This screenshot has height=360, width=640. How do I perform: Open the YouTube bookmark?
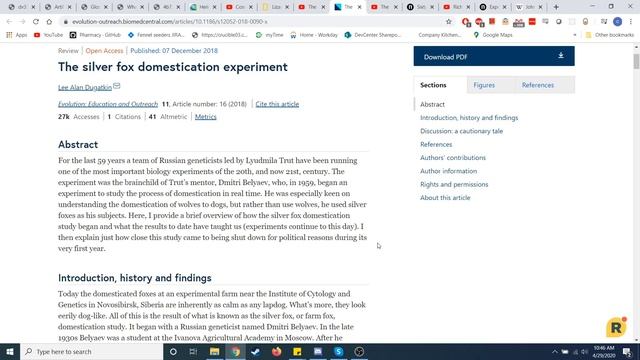click(49, 35)
